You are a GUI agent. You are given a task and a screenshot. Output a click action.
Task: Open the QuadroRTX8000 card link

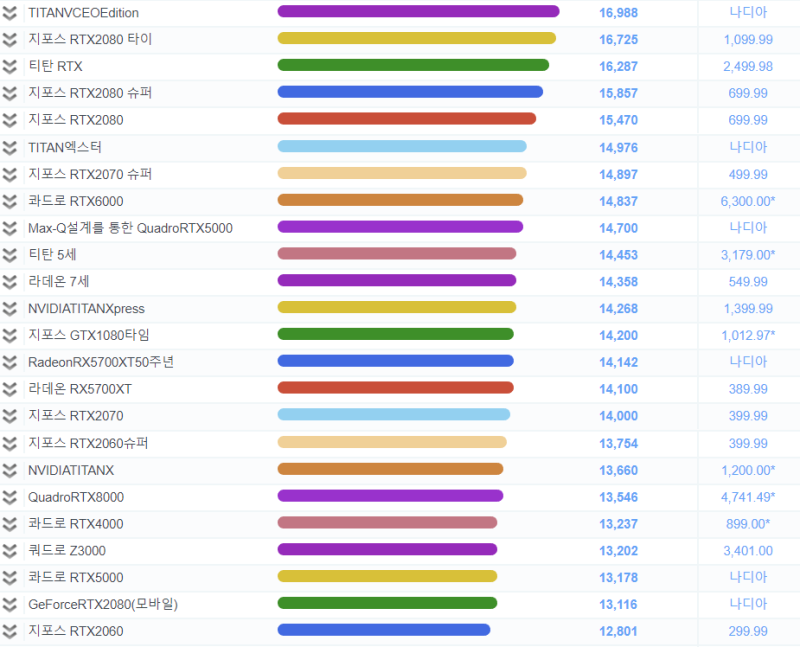click(x=76, y=497)
